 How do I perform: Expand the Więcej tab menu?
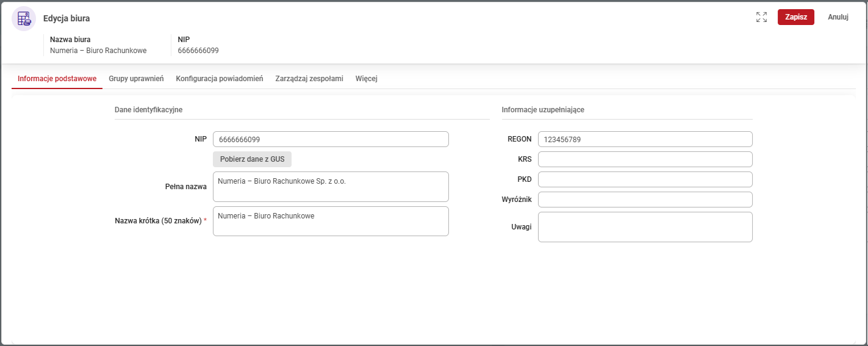pos(366,79)
